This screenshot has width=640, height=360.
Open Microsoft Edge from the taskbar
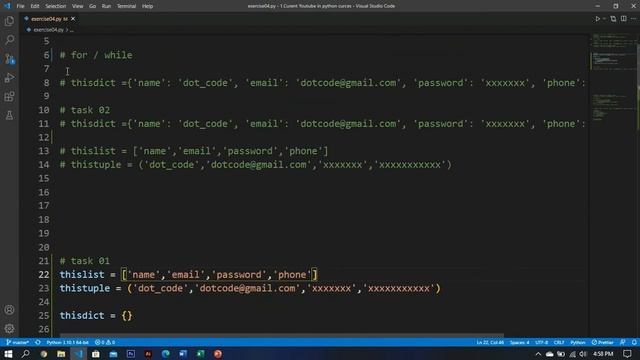coord(165,354)
